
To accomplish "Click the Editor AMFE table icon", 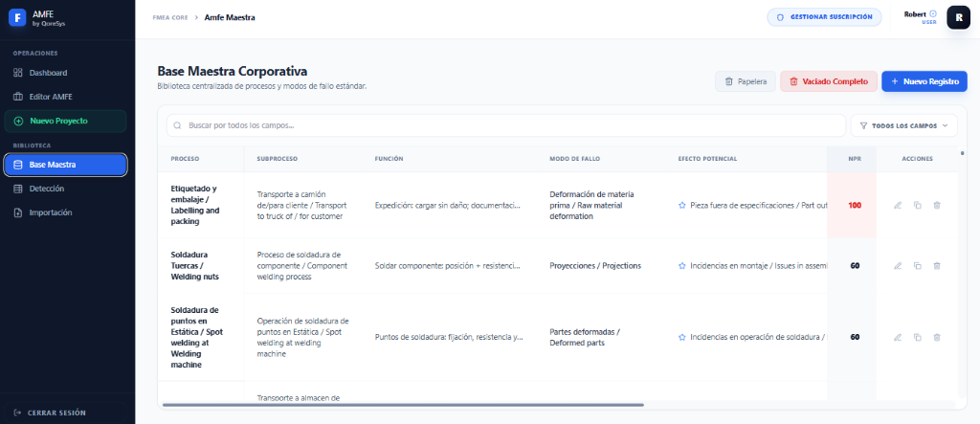I will coord(17,97).
